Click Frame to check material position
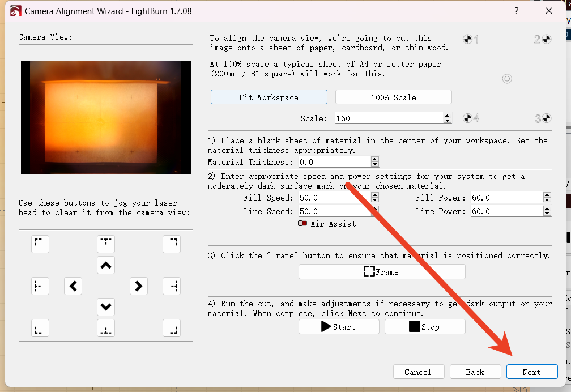 coord(382,272)
